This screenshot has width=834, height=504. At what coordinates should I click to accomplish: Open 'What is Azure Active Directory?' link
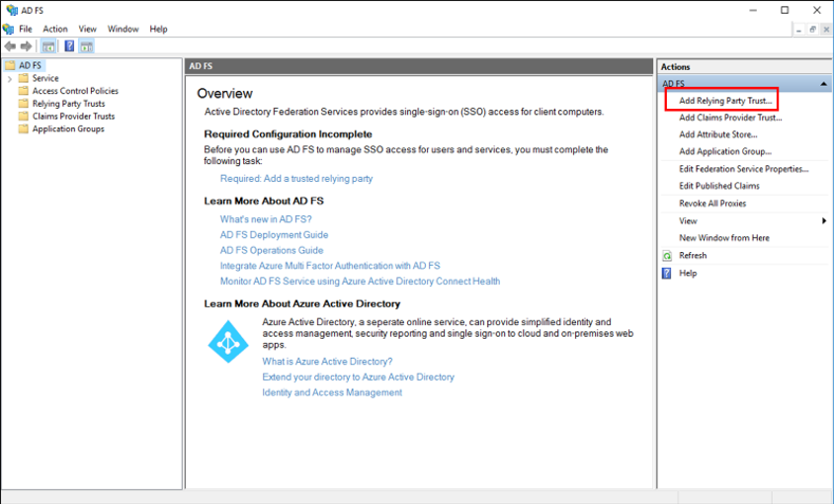[x=327, y=362]
